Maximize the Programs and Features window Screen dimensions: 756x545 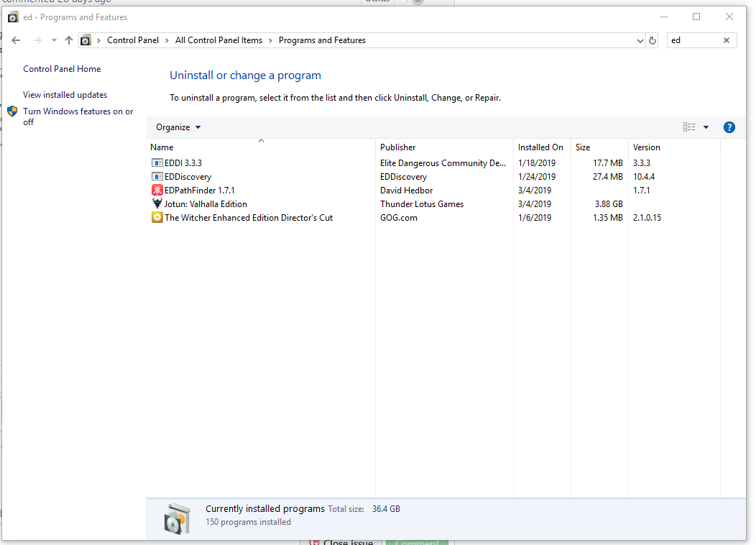(696, 17)
